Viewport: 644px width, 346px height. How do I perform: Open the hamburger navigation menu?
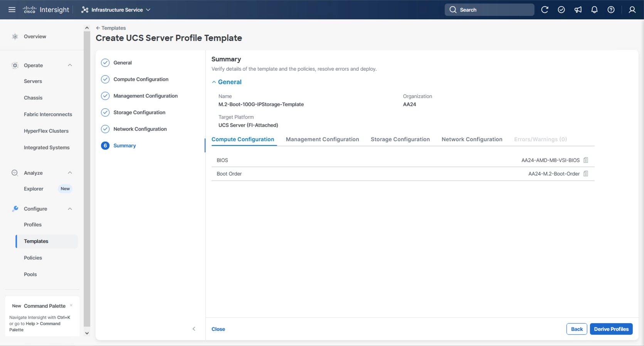[x=12, y=10]
